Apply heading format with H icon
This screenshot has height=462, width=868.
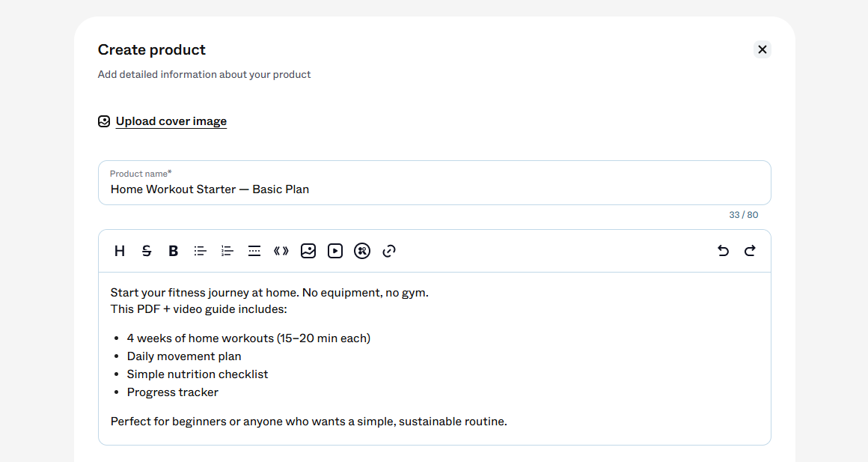120,251
